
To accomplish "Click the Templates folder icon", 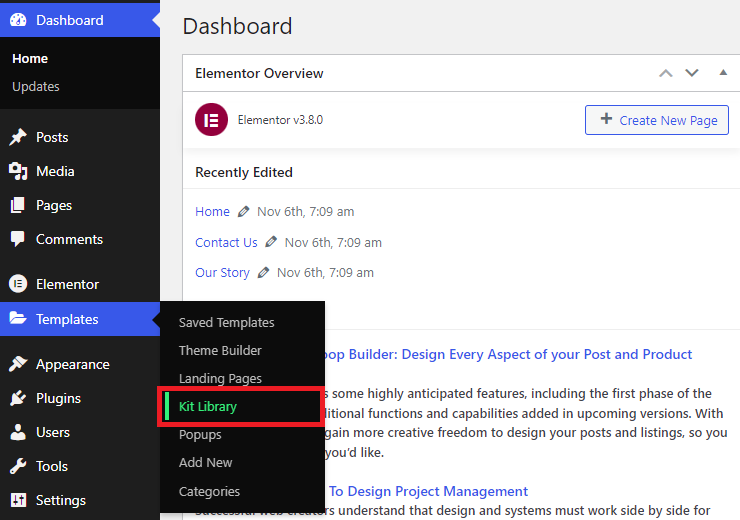I will [x=18, y=319].
